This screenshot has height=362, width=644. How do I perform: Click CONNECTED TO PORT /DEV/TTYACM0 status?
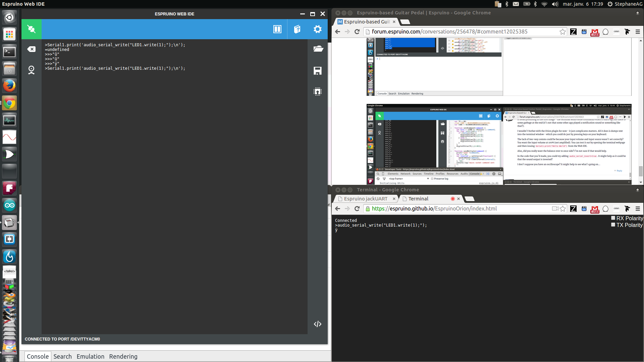(62, 339)
